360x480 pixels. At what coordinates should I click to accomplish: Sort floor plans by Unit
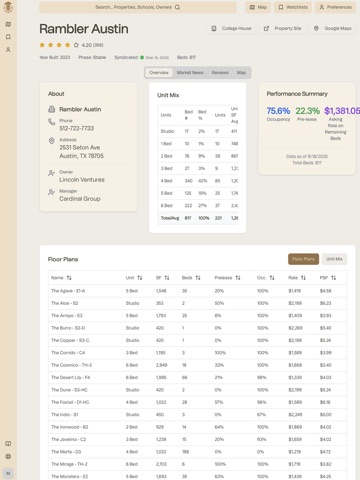tap(134, 278)
